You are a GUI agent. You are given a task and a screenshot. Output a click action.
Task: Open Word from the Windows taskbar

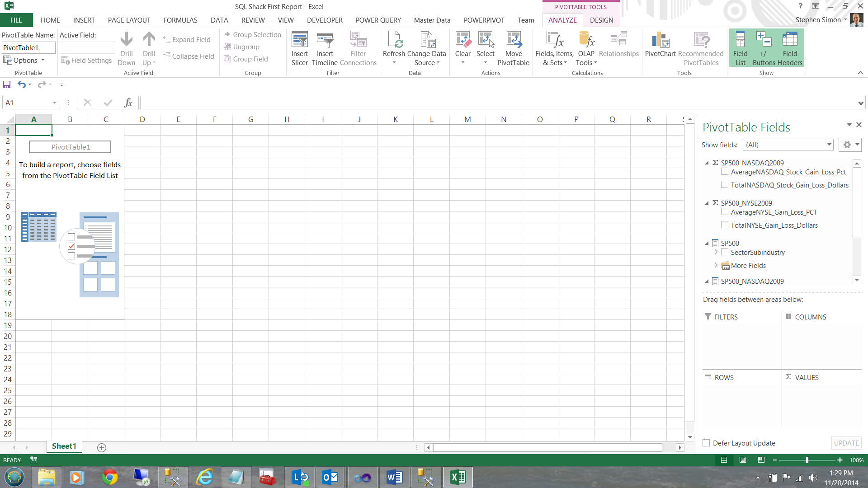click(x=394, y=477)
